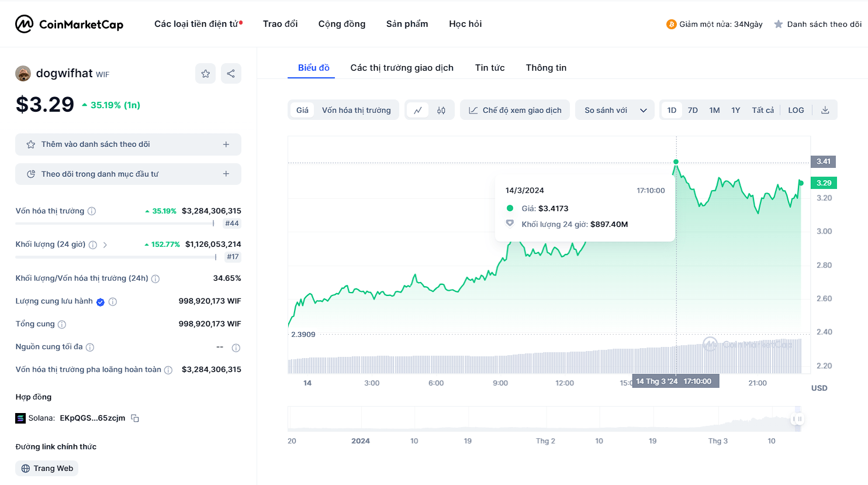
Task: Click the price $3.29 heading
Action: [x=45, y=105]
